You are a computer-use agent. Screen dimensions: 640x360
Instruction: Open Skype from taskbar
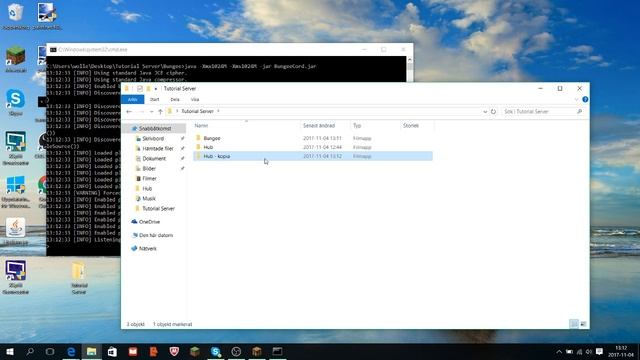coord(216,351)
